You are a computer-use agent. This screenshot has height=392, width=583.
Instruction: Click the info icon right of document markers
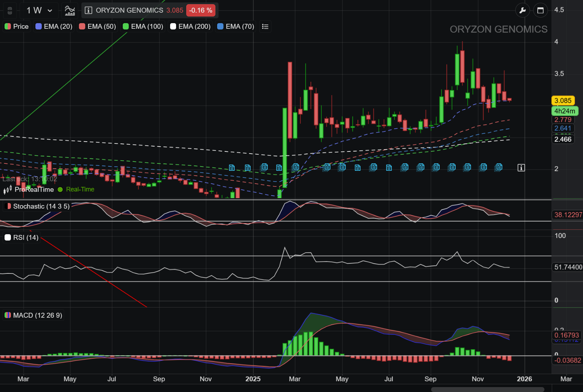[x=521, y=168]
